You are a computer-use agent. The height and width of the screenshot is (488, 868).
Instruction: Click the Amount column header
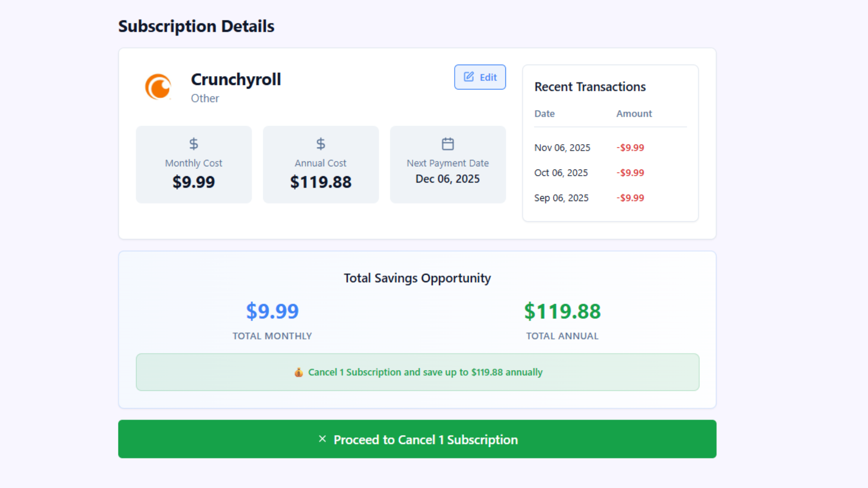[634, 114]
